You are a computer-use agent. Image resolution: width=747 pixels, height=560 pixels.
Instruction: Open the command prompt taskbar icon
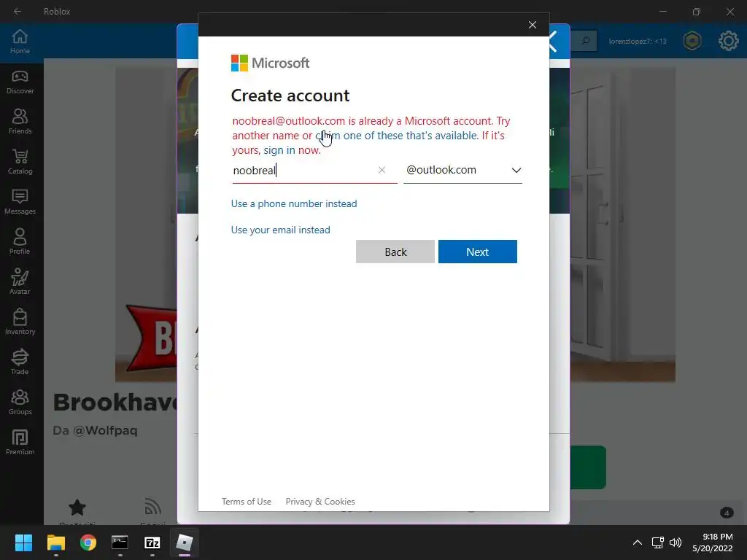point(120,542)
